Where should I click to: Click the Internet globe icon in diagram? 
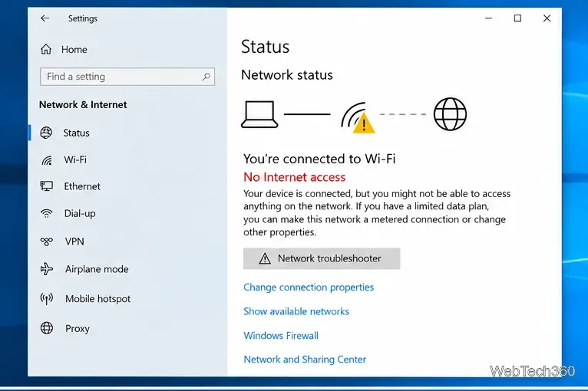point(450,114)
